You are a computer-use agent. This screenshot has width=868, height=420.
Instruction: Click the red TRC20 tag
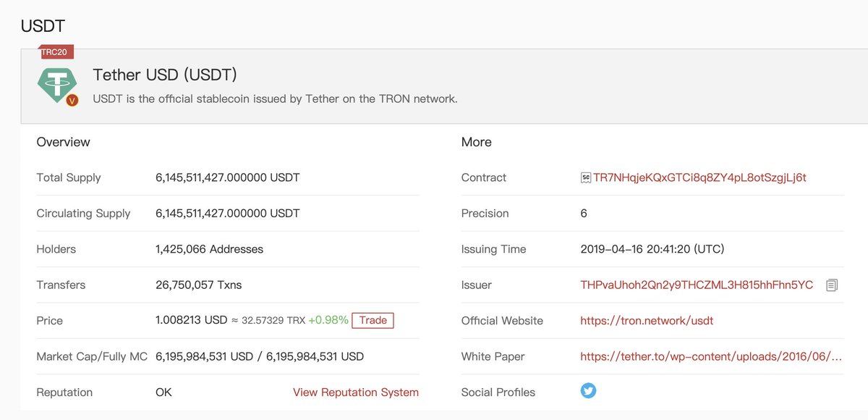(x=56, y=52)
